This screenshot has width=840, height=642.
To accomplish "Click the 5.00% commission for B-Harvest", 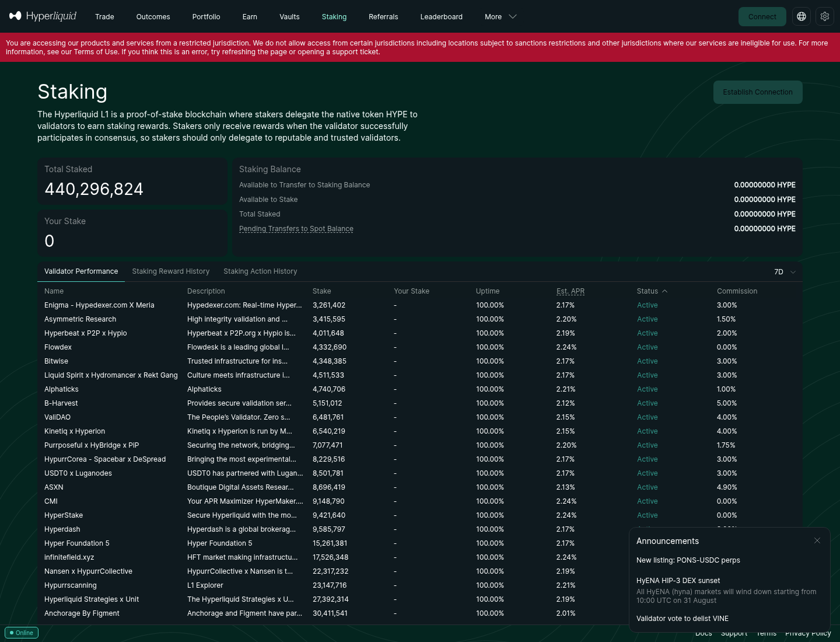I will pos(727,403).
